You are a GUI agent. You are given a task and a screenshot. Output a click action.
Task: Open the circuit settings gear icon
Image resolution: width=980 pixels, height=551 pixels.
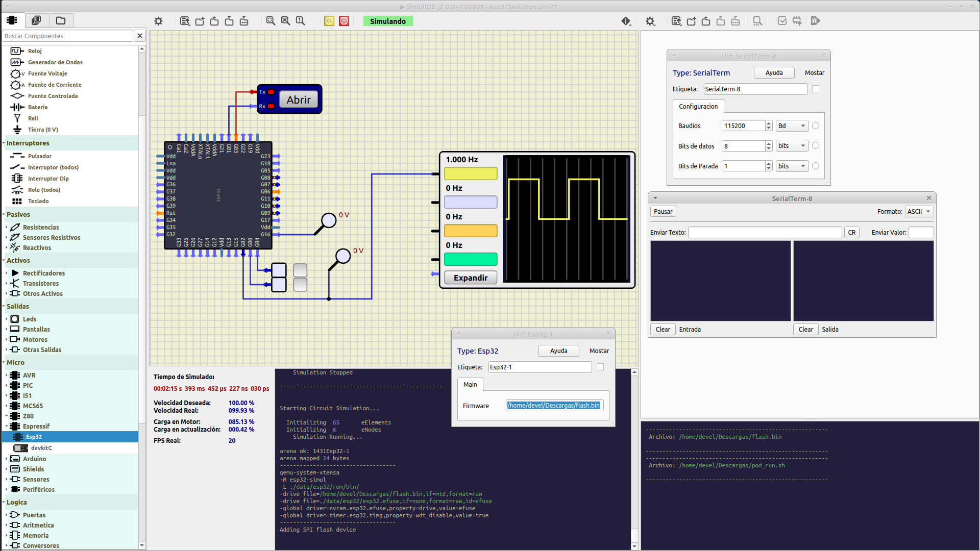(x=158, y=21)
